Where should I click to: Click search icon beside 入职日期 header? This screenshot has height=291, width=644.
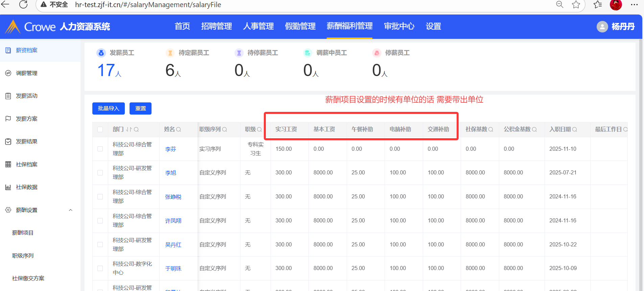coord(575,129)
